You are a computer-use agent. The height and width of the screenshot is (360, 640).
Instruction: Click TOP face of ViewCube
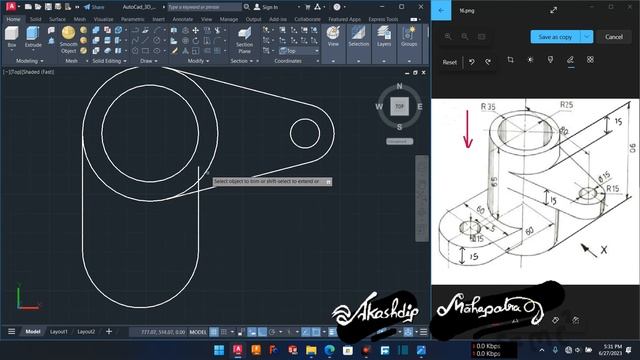click(x=399, y=107)
